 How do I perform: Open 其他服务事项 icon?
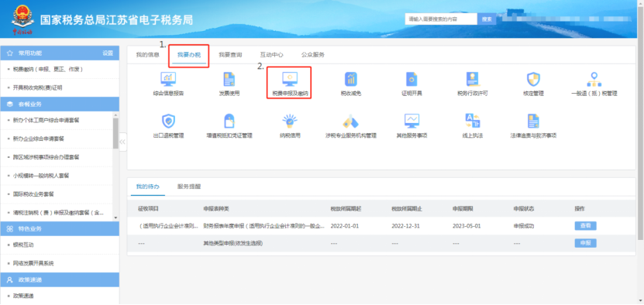[412, 121]
